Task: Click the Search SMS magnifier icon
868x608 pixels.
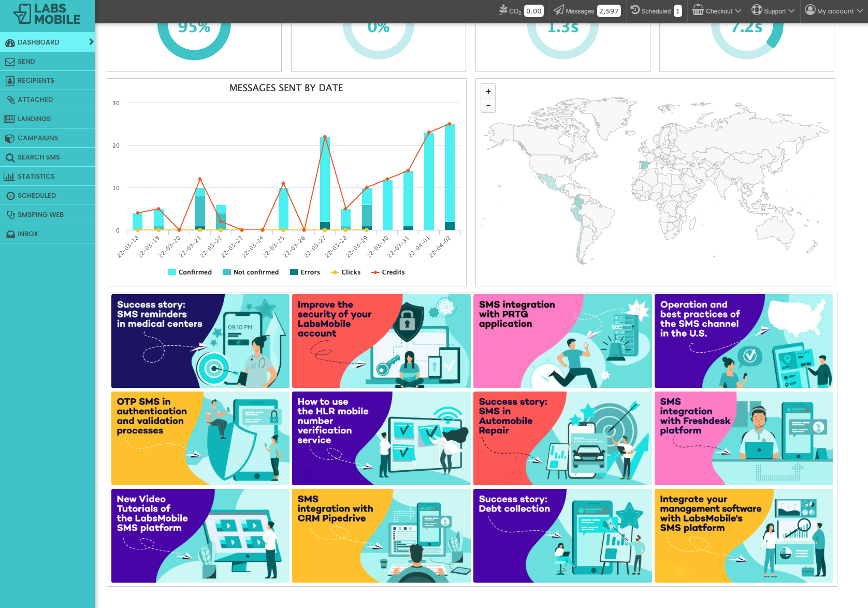Action: tap(10, 157)
